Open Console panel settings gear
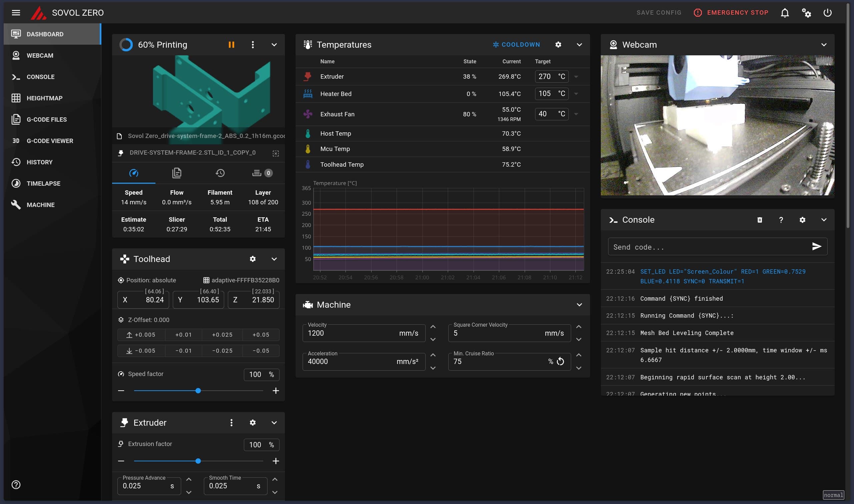This screenshot has width=854, height=504. pyautogui.click(x=802, y=220)
